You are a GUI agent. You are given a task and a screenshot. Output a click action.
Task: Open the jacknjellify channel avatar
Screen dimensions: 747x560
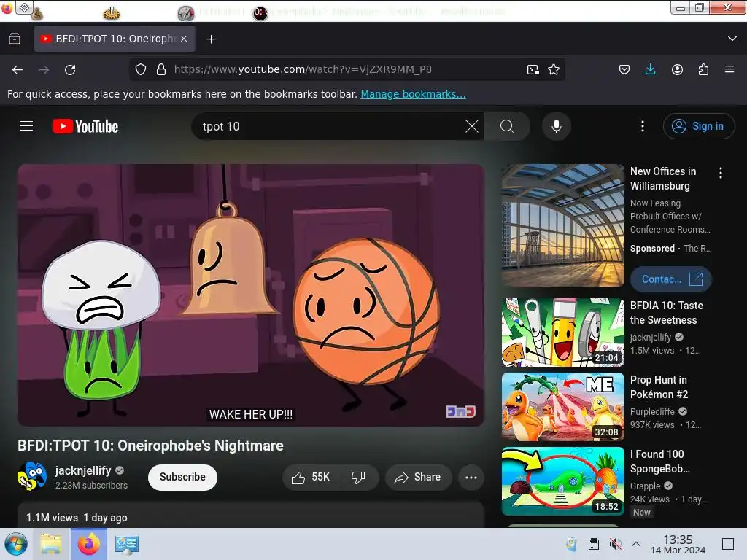pyautogui.click(x=32, y=477)
